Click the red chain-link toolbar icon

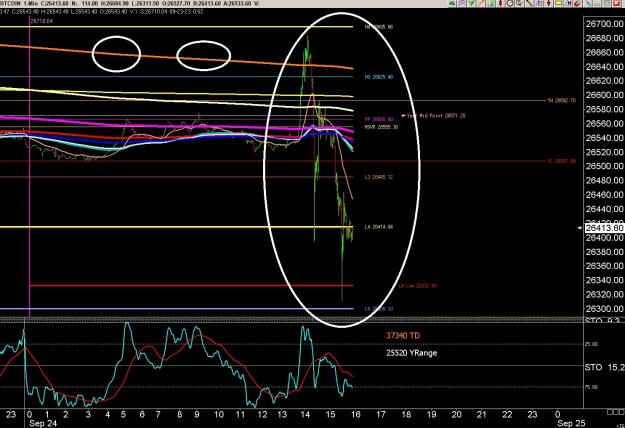click(x=578, y=3)
